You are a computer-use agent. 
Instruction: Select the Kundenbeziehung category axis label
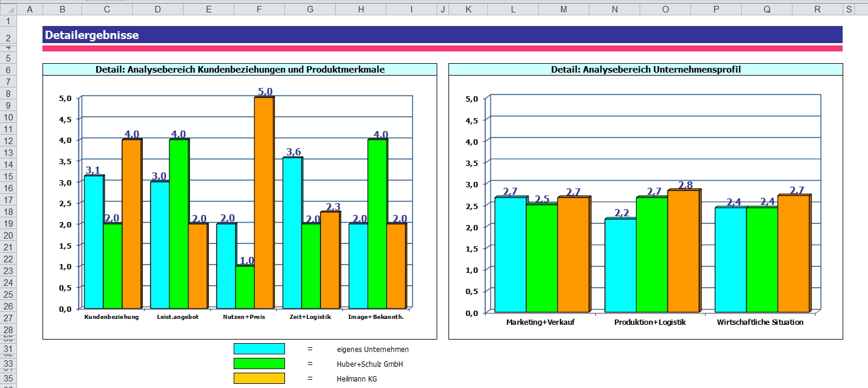tap(112, 317)
